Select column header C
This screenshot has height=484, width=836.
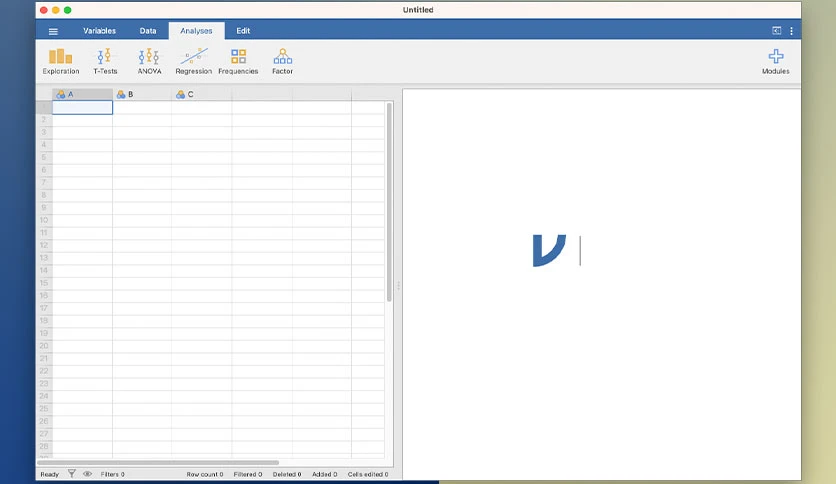(202, 94)
